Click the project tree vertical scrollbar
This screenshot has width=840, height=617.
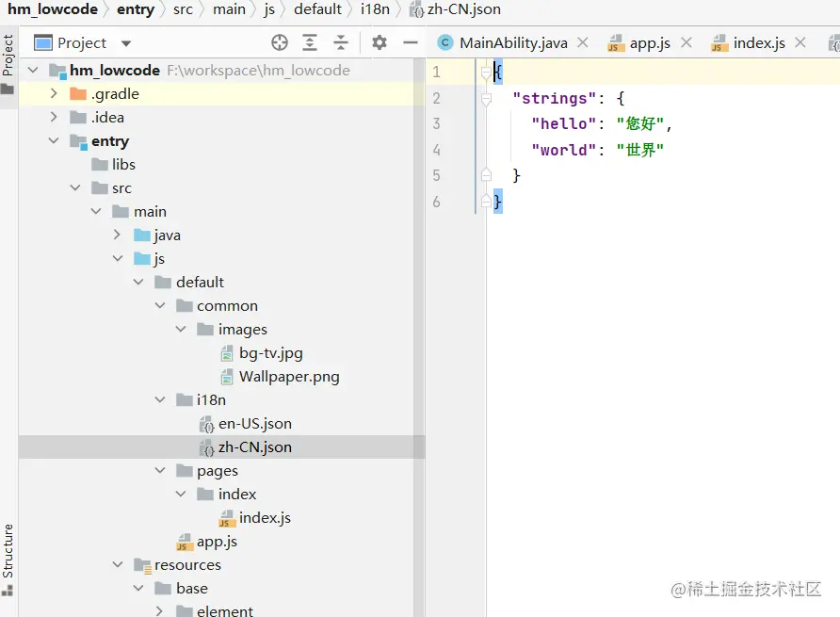tap(419, 338)
